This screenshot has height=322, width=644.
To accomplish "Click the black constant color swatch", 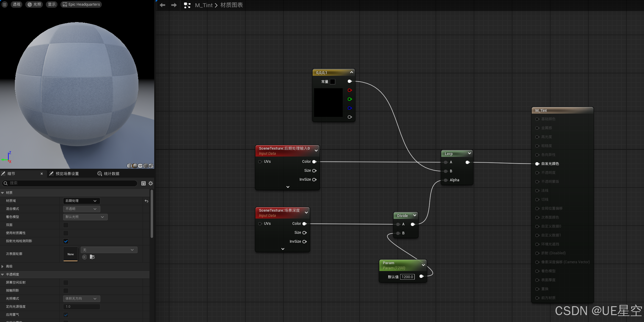I will (x=333, y=82).
